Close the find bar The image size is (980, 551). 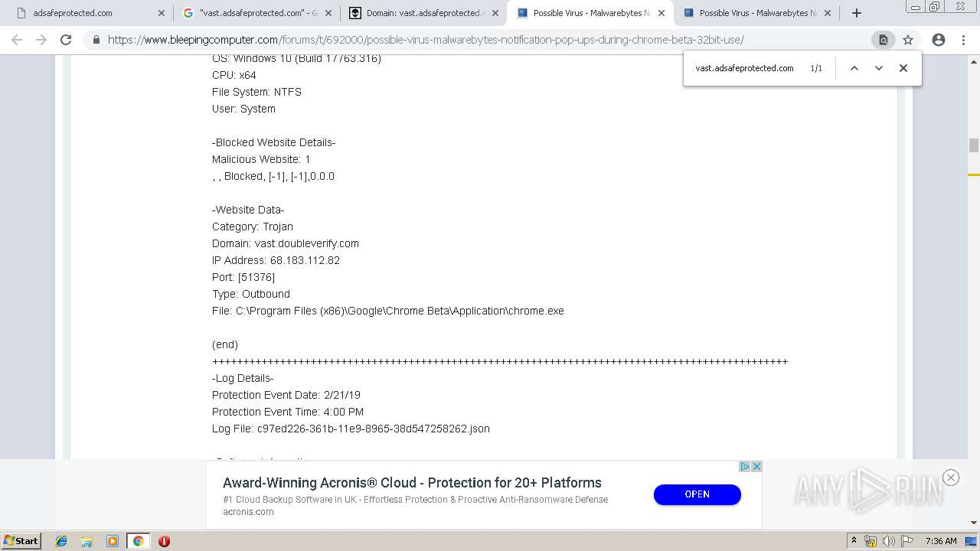pyautogui.click(x=903, y=68)
